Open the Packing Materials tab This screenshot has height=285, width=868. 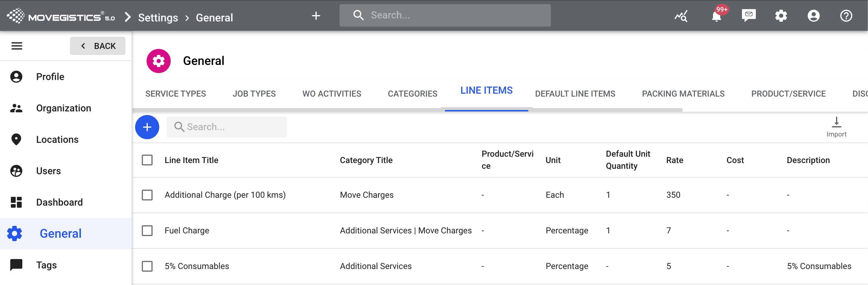(x=683, y=94)
